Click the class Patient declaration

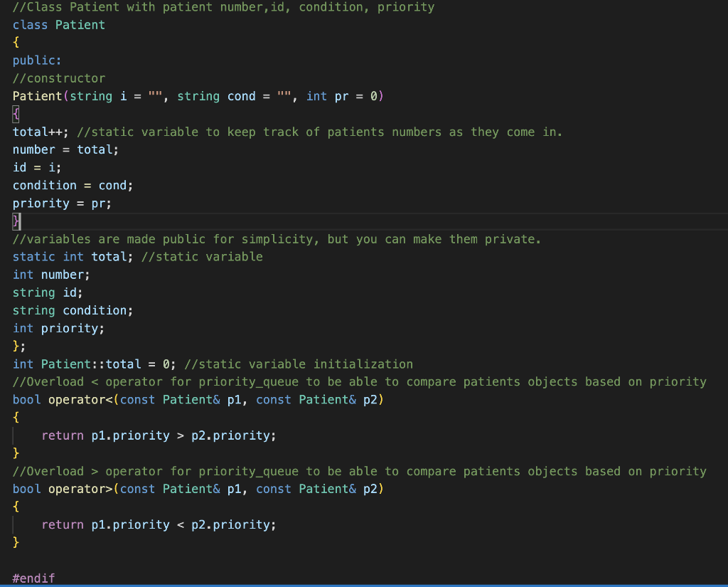click(x=57, y=24)
